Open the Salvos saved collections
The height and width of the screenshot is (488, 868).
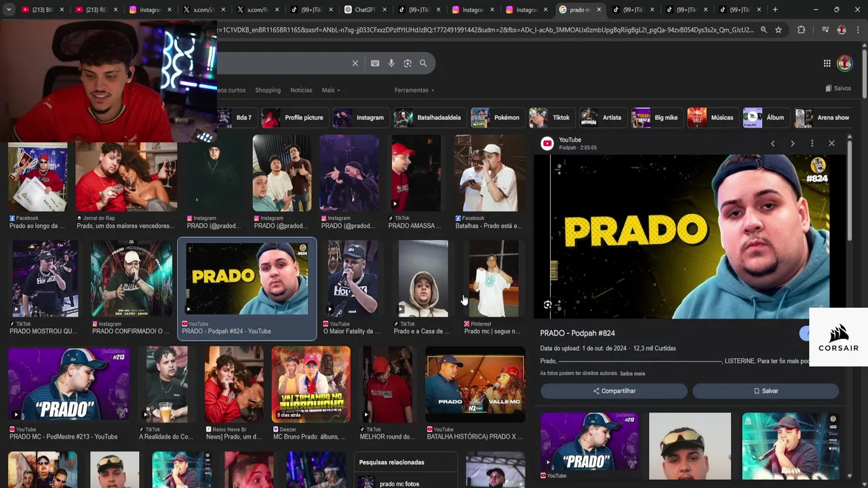tap(838, 88)
